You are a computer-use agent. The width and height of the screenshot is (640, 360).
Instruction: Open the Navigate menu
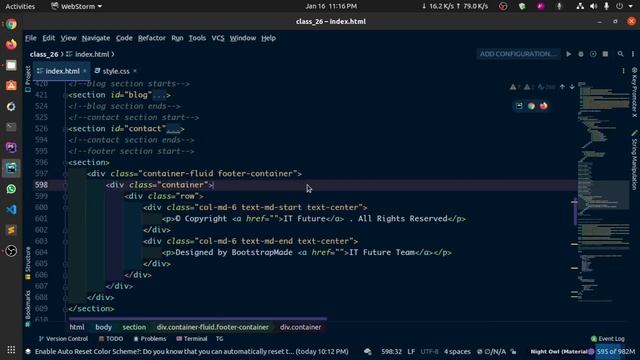[96, 38]
